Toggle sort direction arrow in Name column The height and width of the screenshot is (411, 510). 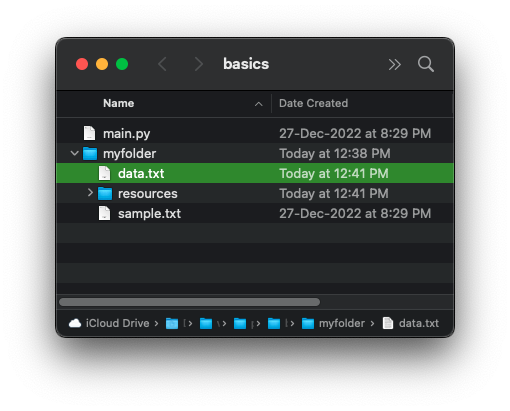point(258,104)
